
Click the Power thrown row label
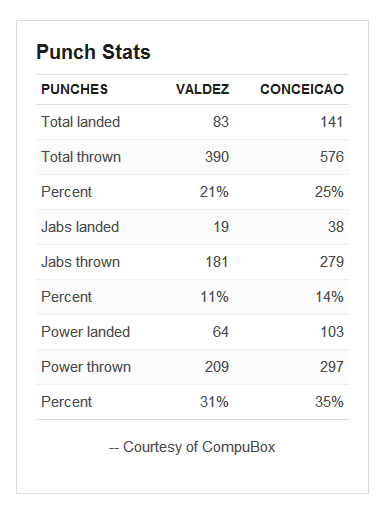pyautogui.click(x=86, y=367)
